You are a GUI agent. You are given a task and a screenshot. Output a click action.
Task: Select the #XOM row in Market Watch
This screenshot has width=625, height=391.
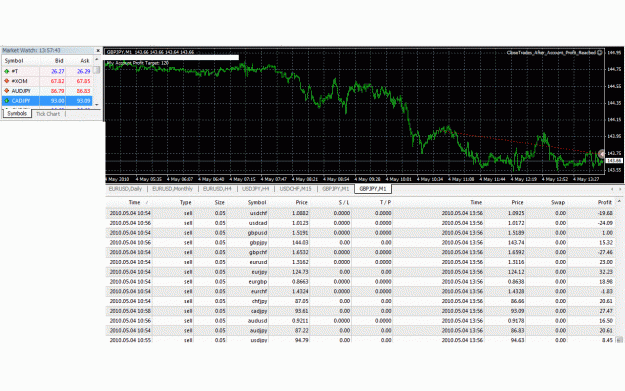(47, 81)
